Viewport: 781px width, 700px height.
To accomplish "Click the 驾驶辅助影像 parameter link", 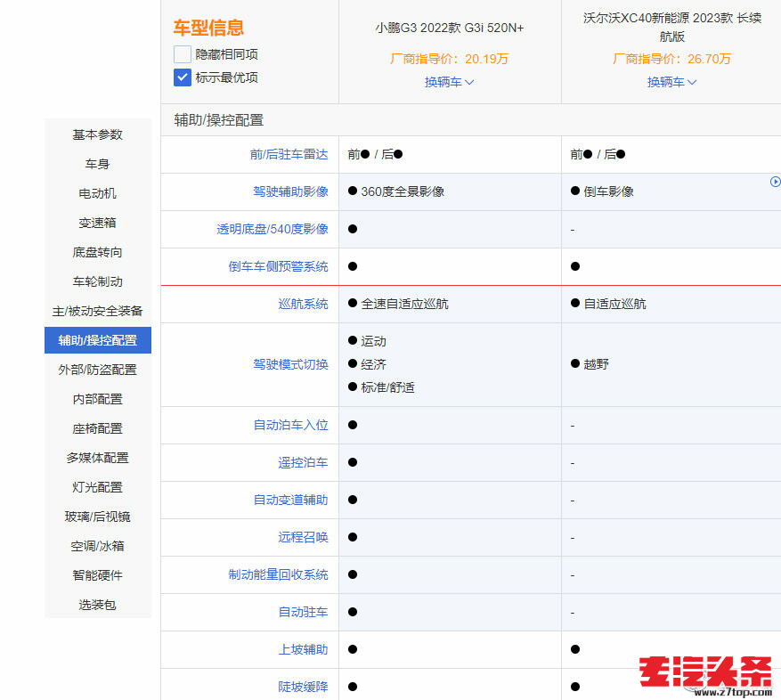I will 290,191.
